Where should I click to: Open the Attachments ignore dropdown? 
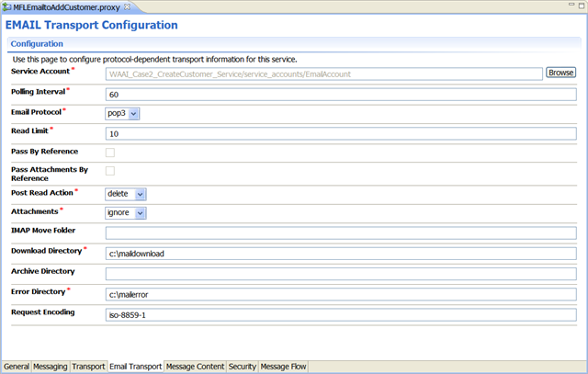[x=126, y=213]
